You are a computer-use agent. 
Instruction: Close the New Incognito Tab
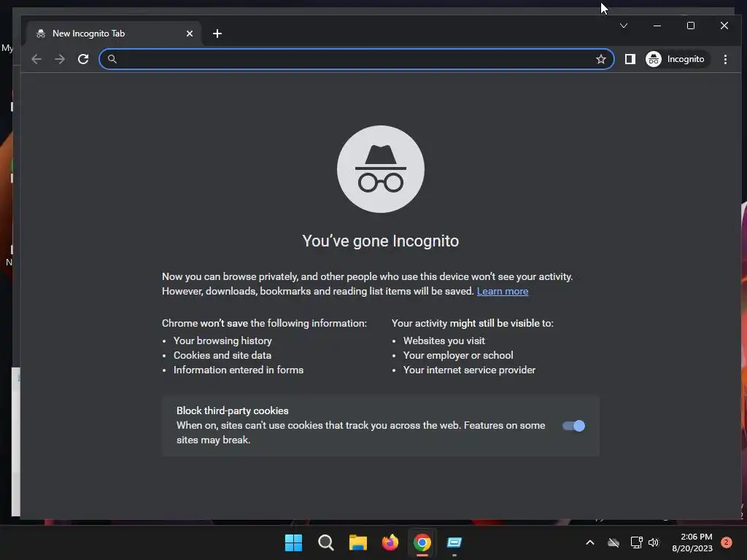pyautogui.click(x=190, y=34)
